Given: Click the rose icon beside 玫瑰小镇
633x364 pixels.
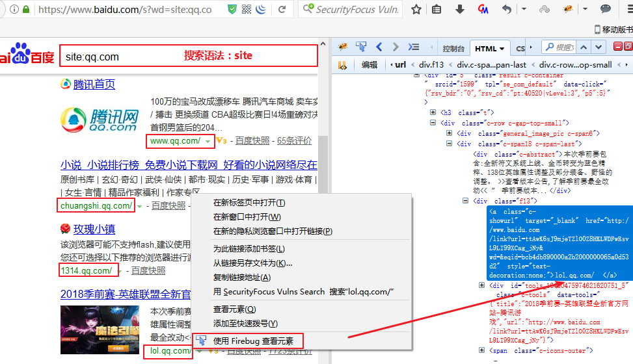Looking at the screenshot, I should [66, 229].
